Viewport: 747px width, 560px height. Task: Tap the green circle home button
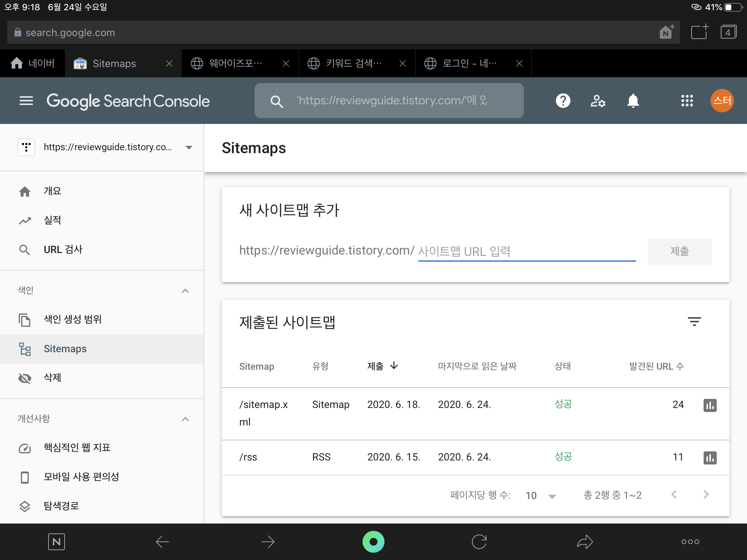(x=373, y=542)
